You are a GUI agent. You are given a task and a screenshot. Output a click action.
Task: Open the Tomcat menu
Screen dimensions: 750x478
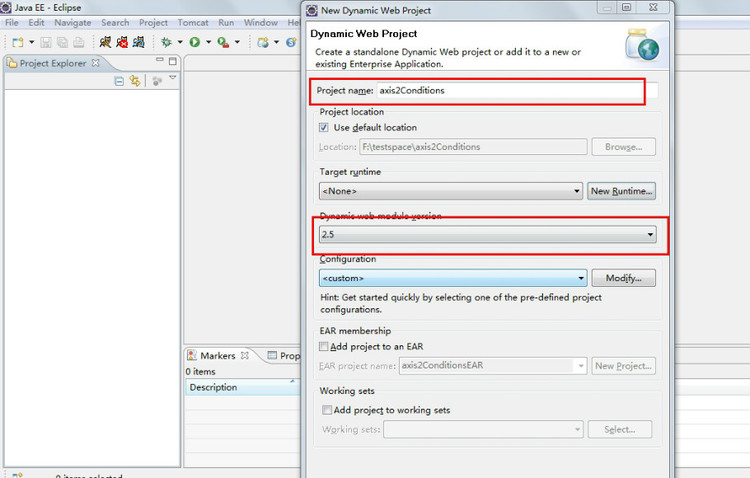pyautogui.click(x=193, y=22)
